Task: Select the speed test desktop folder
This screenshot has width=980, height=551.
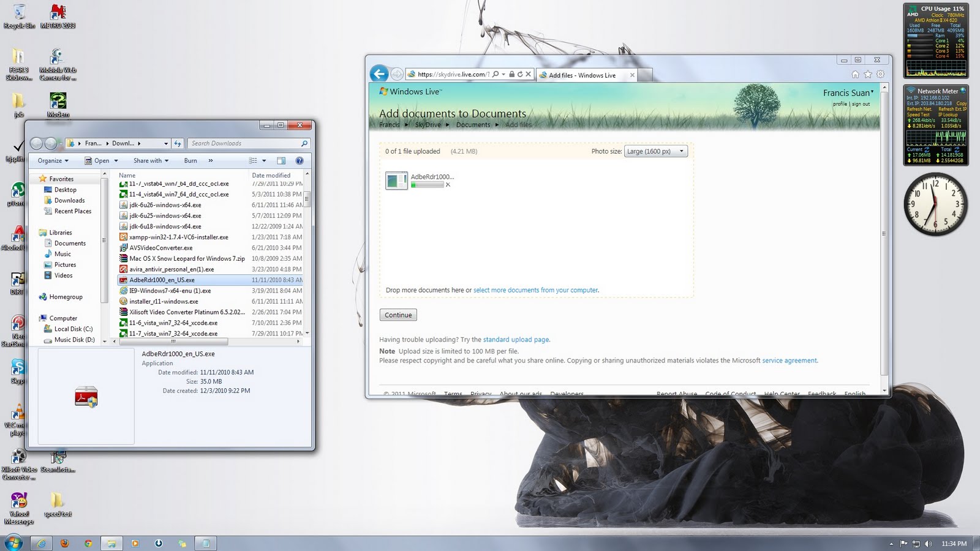Action: click(57, 505)
